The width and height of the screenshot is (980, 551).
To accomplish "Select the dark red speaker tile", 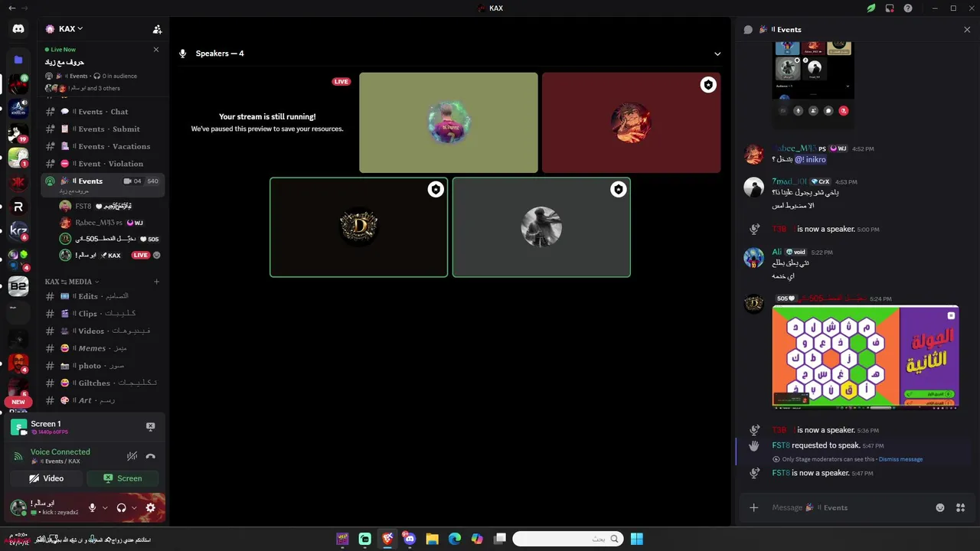I will 631,122.
